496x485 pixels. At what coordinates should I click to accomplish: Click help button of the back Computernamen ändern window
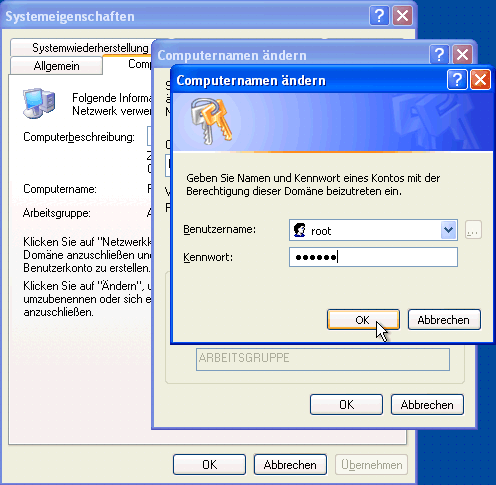[439, 54]
